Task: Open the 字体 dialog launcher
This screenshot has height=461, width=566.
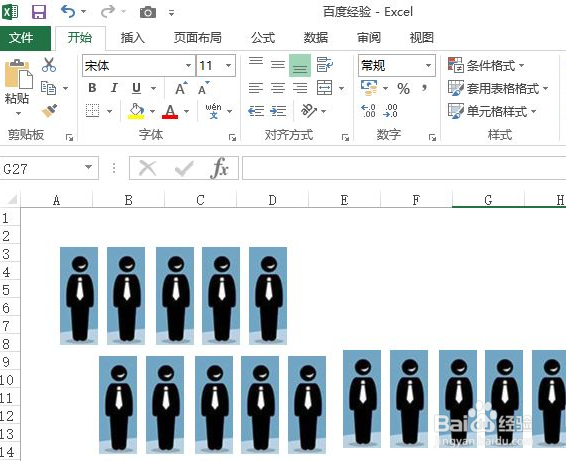Action: [232, 137]
